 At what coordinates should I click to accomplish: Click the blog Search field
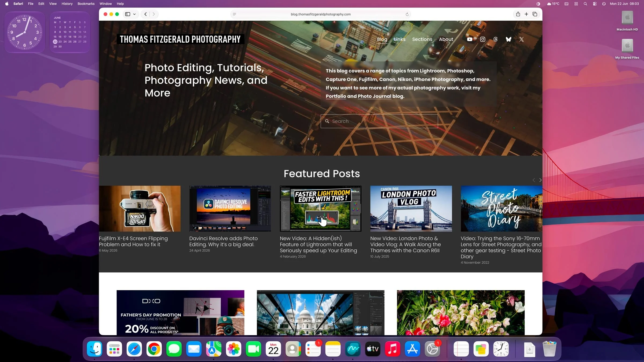[379, 121]
